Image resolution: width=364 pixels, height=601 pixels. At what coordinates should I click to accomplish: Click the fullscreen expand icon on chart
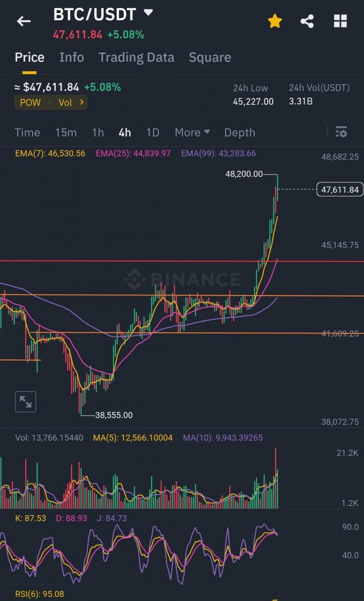point(25,401)
